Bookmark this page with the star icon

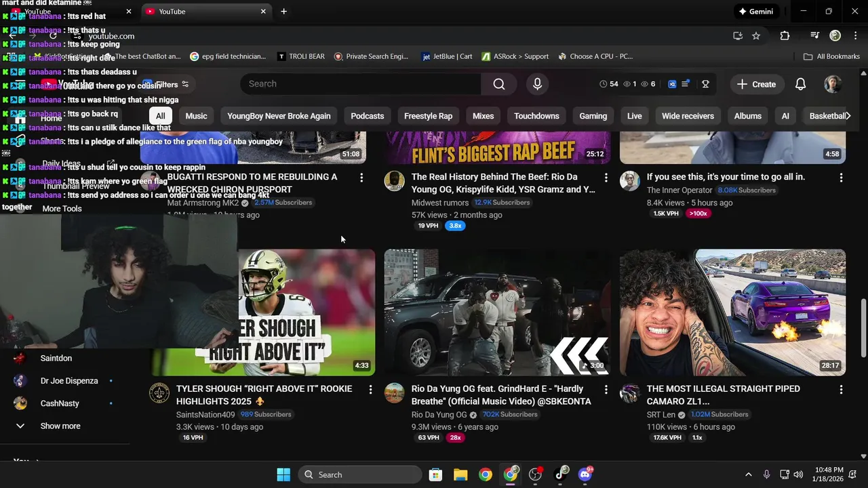coord(756,36)
